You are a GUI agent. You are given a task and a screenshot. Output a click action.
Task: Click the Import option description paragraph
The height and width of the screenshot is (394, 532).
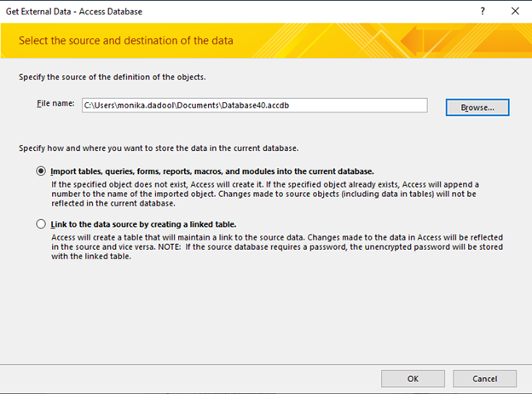(264, 194)
